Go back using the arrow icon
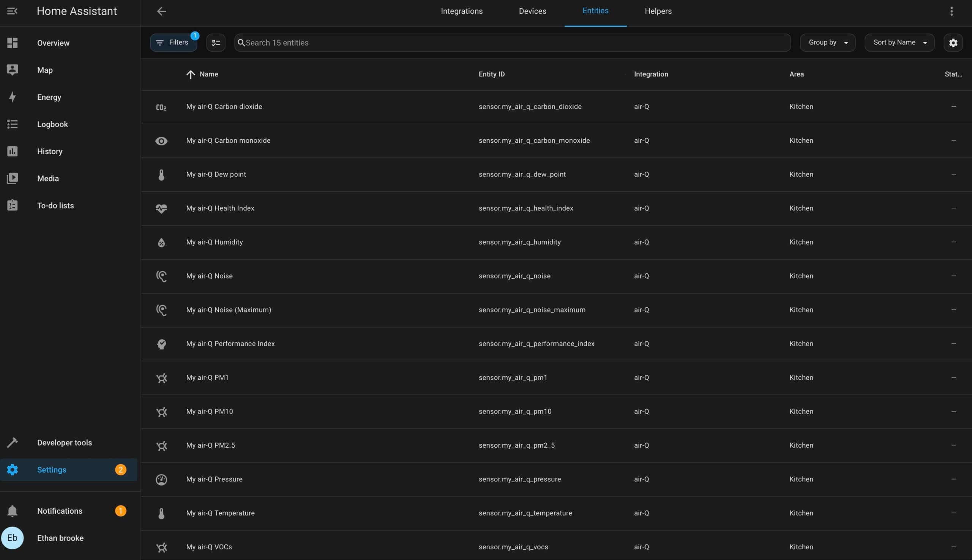 pos(161,11)
